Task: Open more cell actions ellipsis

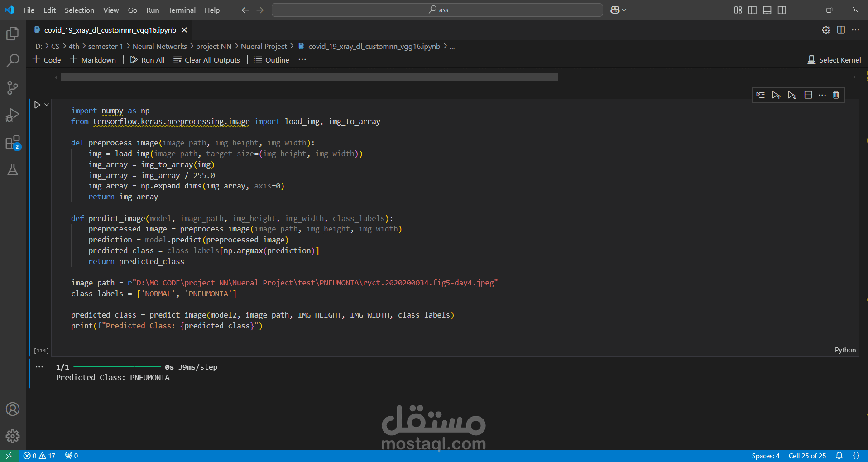Action: point(822,95)
